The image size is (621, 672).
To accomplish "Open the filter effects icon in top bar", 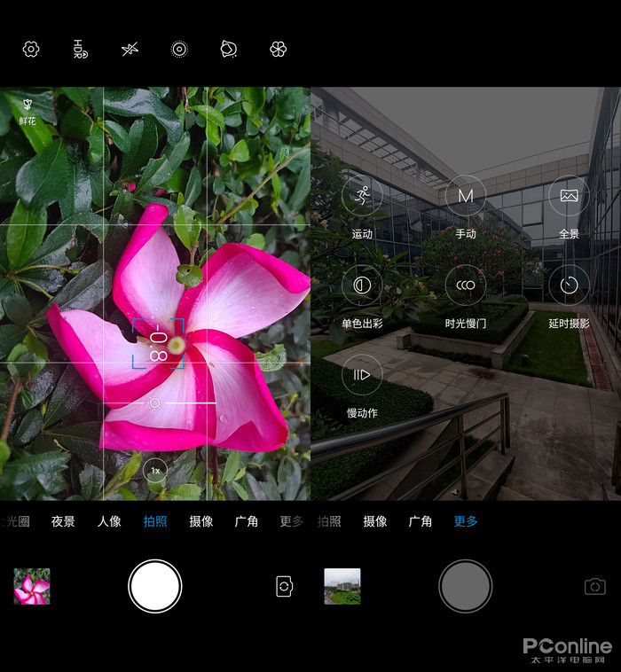I will pos(229,50).
